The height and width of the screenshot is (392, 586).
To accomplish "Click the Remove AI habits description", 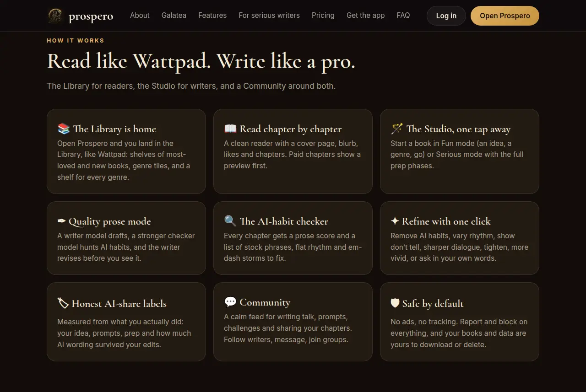I will pyautogui.click(x=459, y=247).
